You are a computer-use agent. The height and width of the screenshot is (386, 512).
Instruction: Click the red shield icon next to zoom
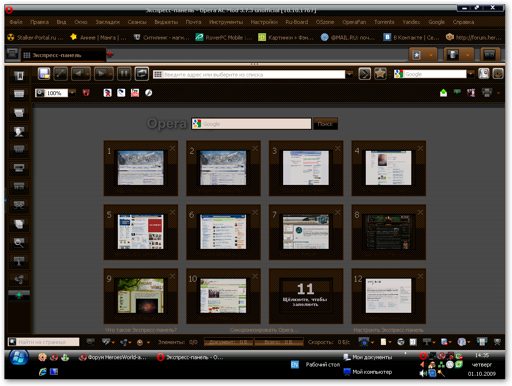point(86,93)
